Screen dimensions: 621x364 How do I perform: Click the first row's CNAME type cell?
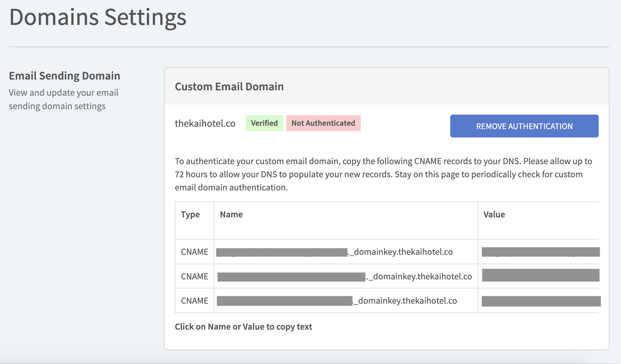coord(194,252)
